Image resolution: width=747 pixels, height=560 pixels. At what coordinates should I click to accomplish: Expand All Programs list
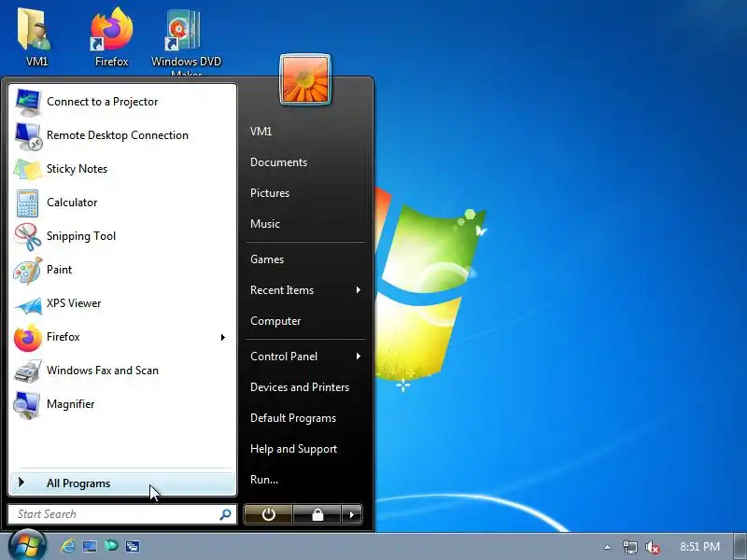click(x=122, y=483)
